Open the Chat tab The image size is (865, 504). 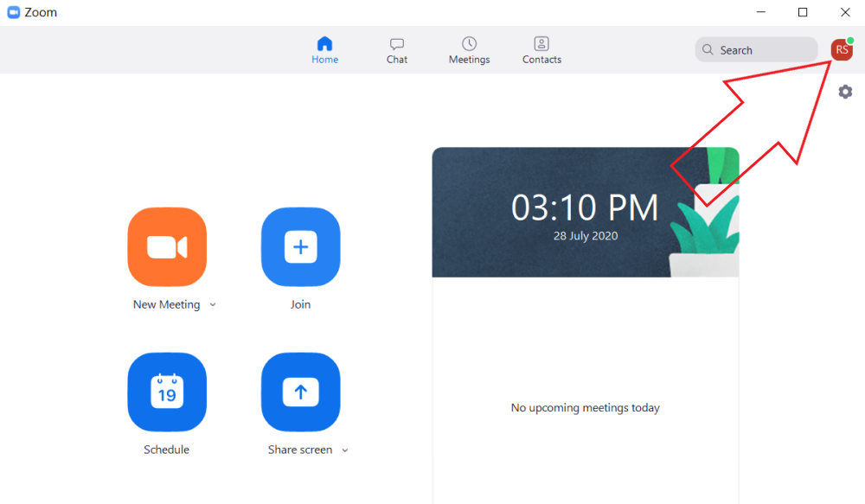(397, 50)
